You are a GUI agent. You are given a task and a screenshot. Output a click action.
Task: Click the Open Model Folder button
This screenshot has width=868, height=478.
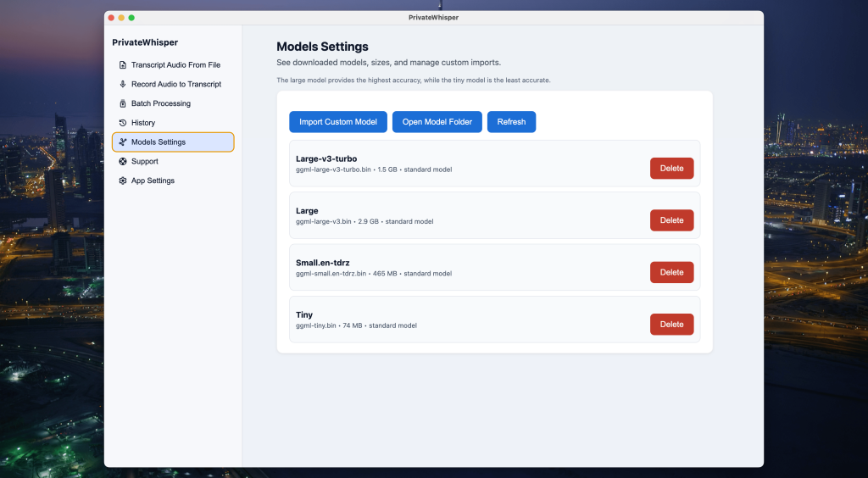point(437,122)
